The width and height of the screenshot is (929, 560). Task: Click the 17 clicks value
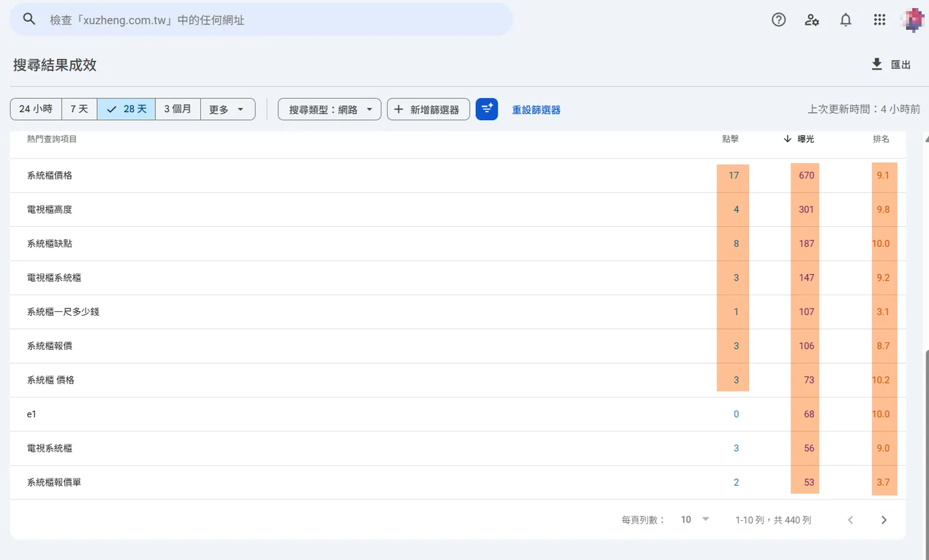click(733, 176)
